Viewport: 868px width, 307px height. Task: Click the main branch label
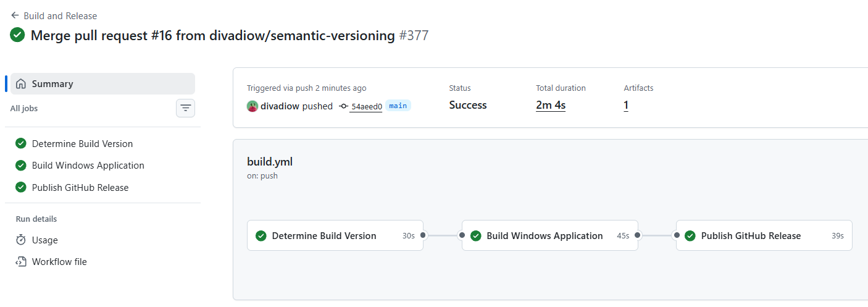coord(398,106)
